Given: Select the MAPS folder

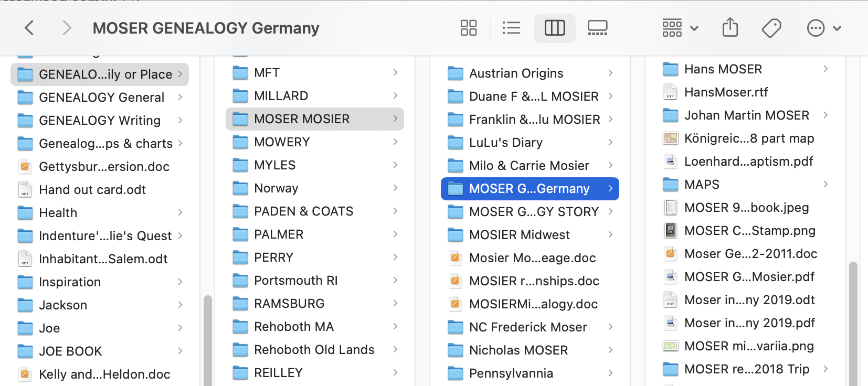Looking at the screenshot, I should pyautogui.click(x=702, y=185).
